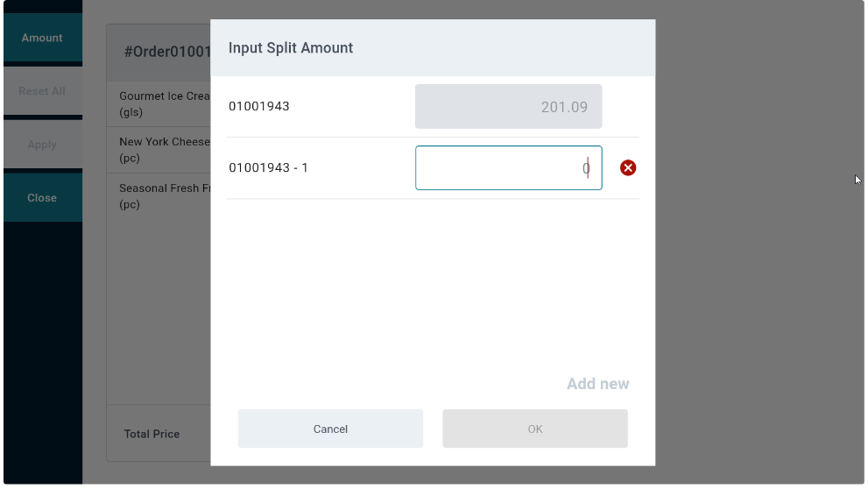
Task: Remove the 01001943 - 1 split row
Action: pyautogui.click(x=627, y=167)
